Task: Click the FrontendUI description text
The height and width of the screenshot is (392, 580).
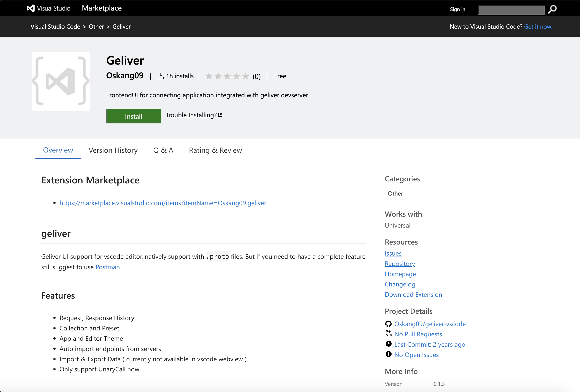Action: coord(208,95)
